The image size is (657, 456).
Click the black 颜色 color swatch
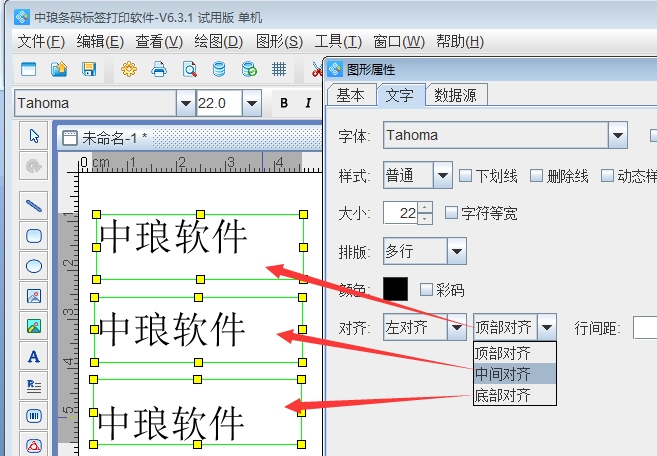coord(396,288)
